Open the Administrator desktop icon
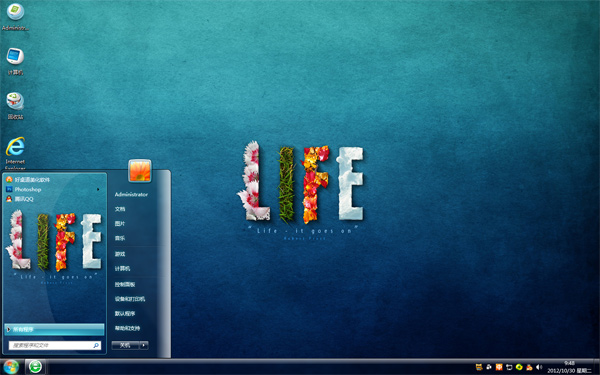The width and height of the screenshot is (600, 375). [15, 16]
